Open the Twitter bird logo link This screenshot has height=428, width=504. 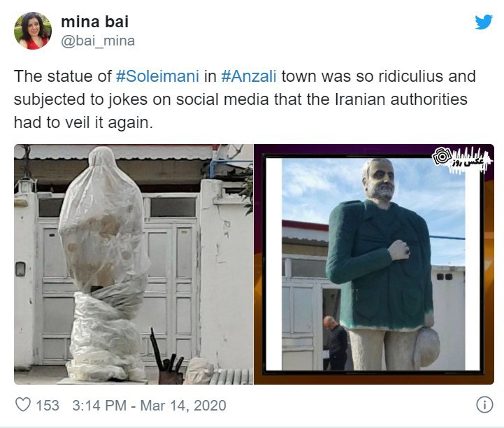pos(484,22)
